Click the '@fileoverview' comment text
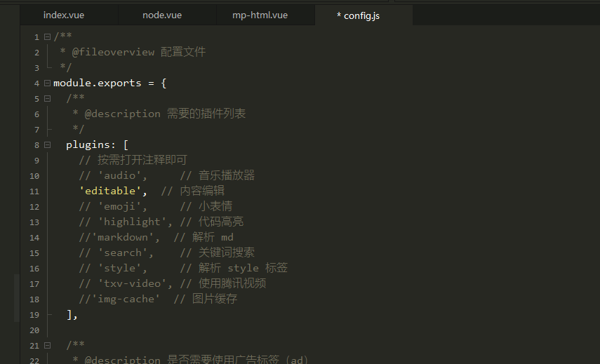 [x=113, y=52]
